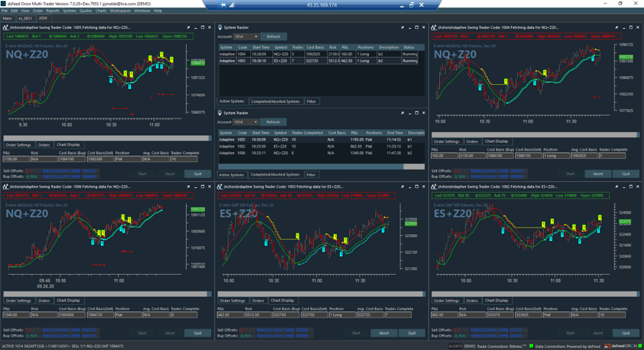Click Trades Complete field in Code 1002 window

(612, 315)
